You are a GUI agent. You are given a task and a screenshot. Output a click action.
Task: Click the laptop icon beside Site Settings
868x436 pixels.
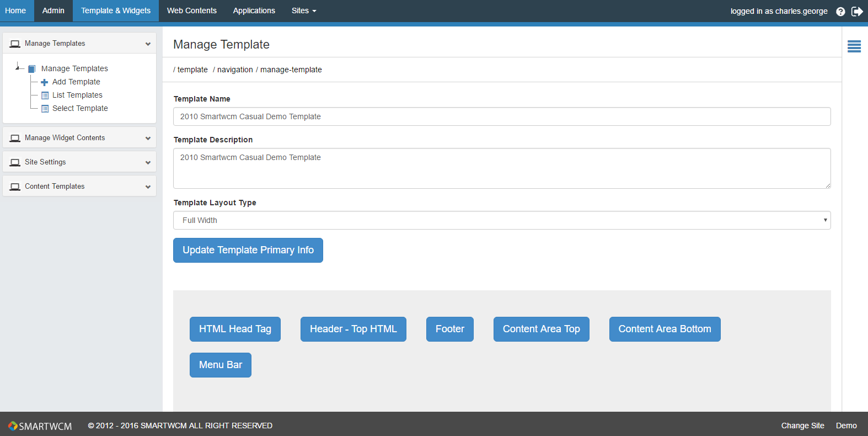tap(15, 162)
